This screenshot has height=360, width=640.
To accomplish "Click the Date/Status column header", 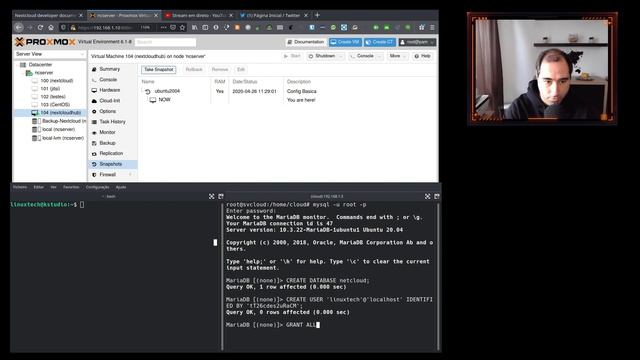I will click(245, 82).
